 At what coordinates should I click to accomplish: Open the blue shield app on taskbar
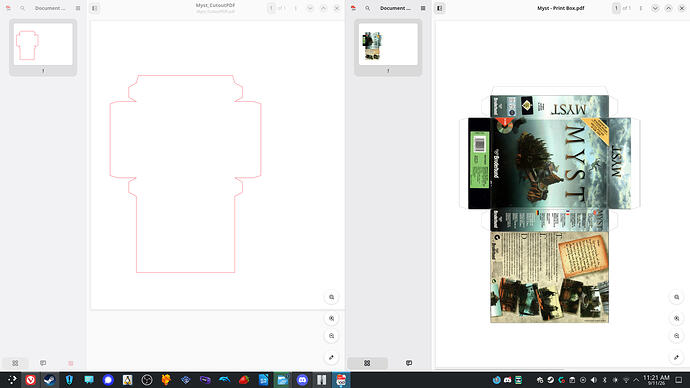point(69,380)
